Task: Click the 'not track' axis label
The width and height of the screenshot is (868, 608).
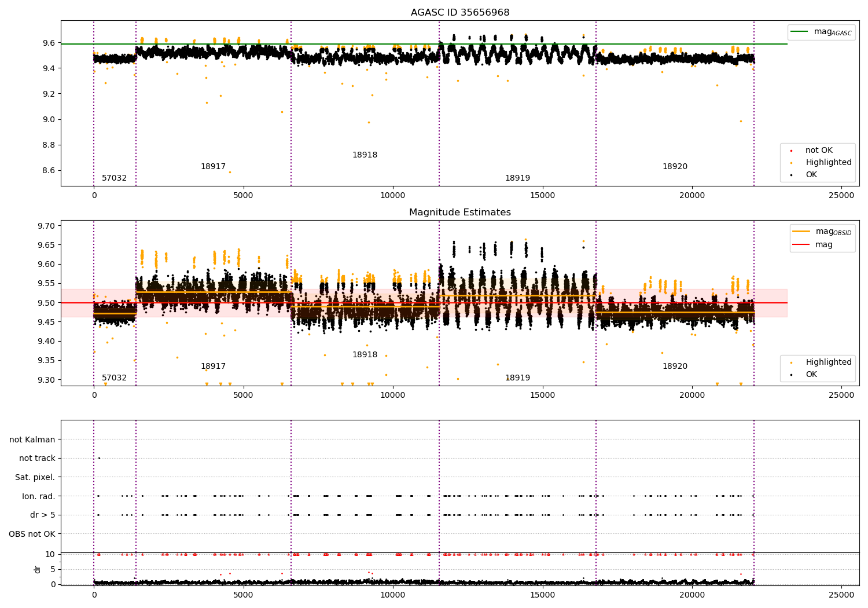Action: pyautogui.click(x=37, y=459)
